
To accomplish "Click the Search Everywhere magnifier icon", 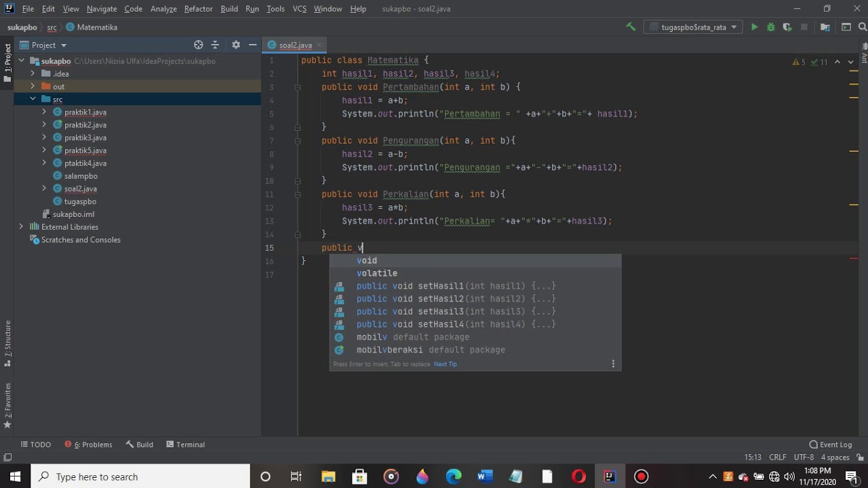I will point(863,27).
